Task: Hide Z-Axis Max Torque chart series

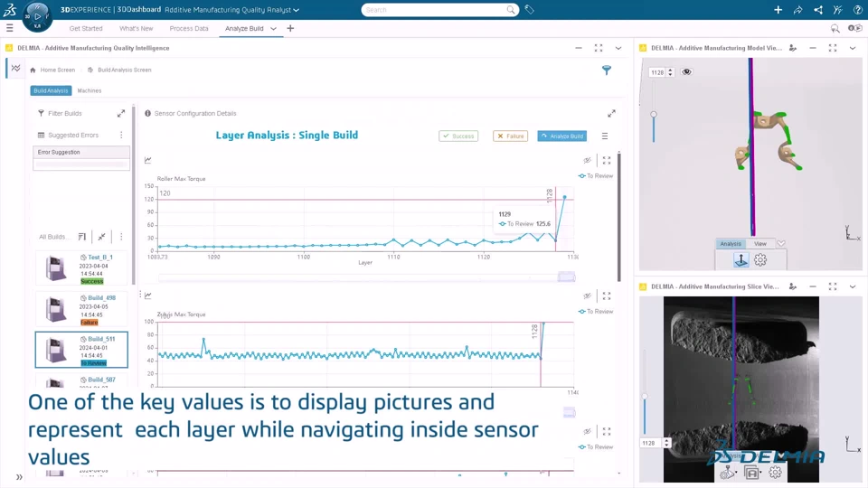Action: coord(587,296)
